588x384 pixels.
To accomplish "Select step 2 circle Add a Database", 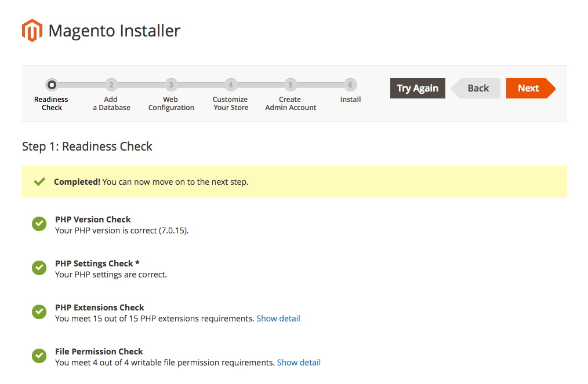I will pos(111,85).
